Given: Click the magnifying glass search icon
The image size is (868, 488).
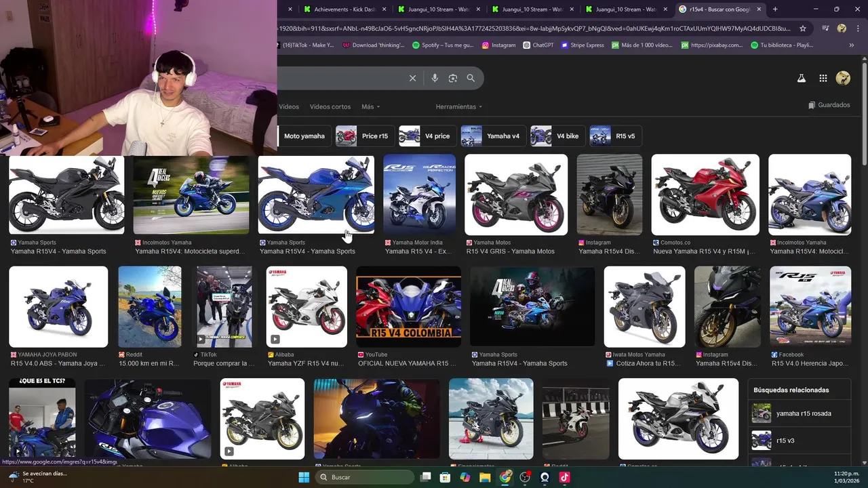Looking at the screenshot, I should coord(471,78).
